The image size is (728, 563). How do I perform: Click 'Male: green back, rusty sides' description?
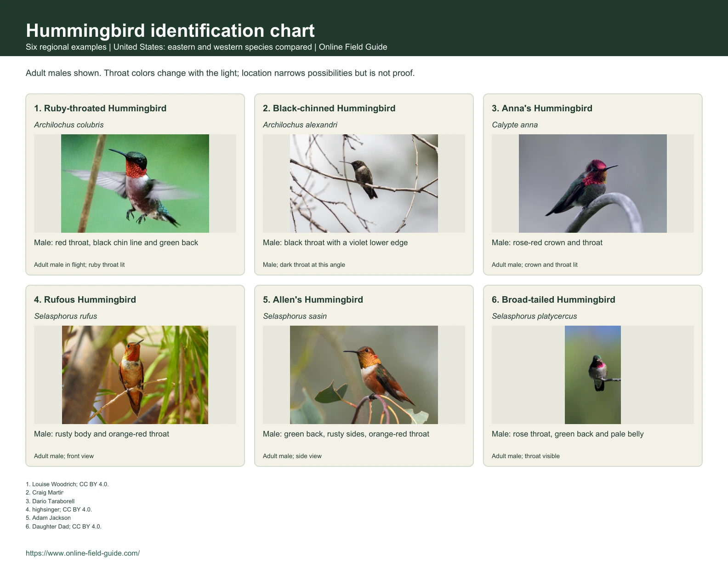pos(346,434)
